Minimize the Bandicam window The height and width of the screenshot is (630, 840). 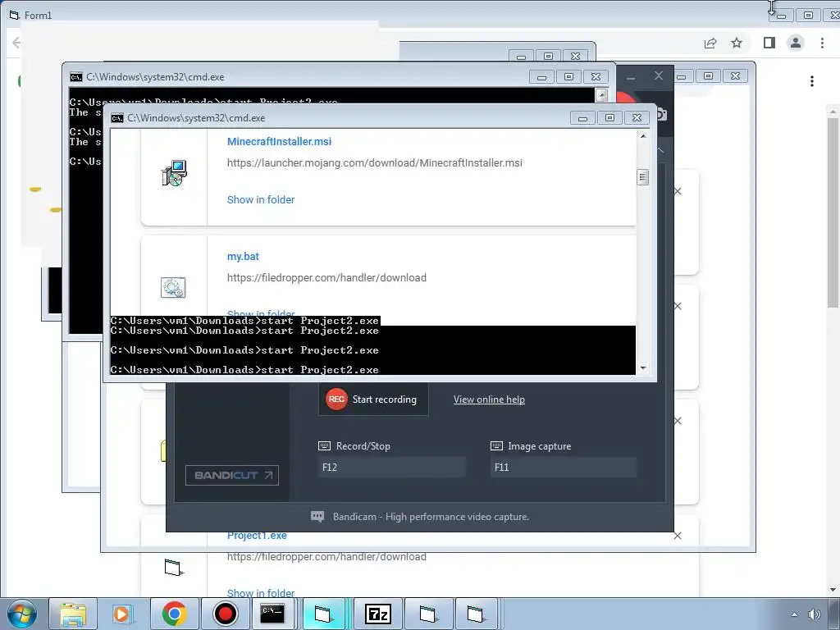631,78
